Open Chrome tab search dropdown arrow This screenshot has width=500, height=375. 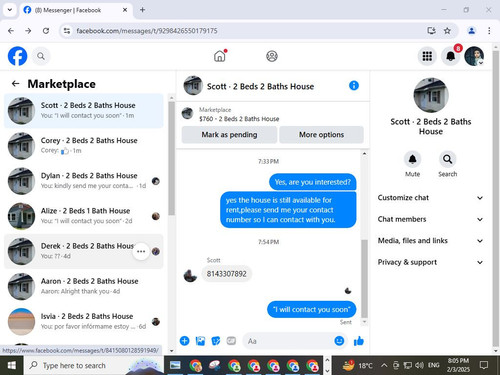[10, 10]
